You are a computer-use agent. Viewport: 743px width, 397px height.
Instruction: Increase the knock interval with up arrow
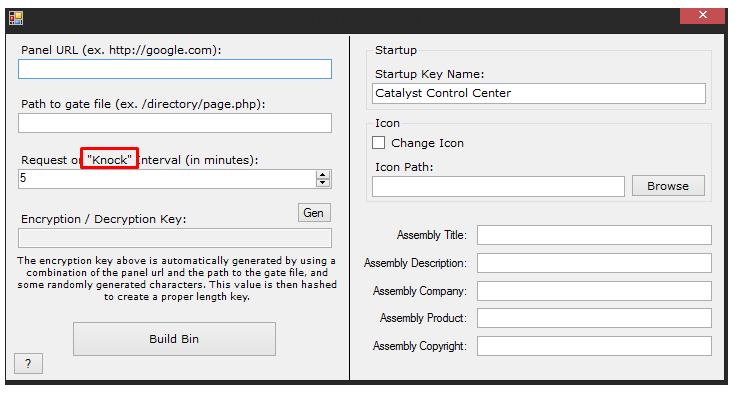click(x=323, y=175)
